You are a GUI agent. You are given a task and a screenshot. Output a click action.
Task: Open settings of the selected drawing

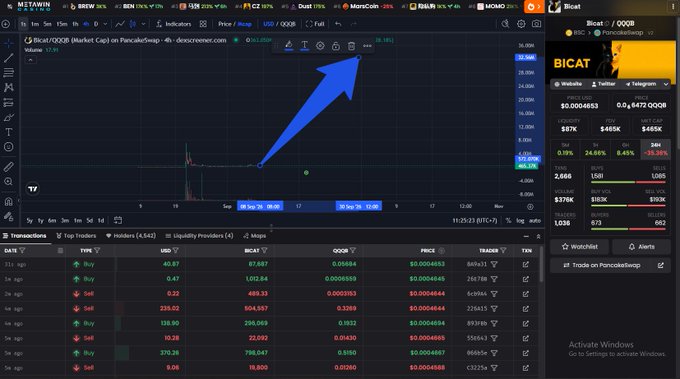320,46
